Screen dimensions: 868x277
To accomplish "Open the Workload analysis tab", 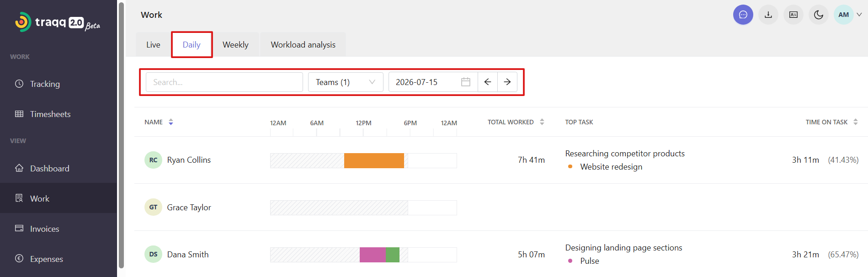I will (x=303, y=44).
